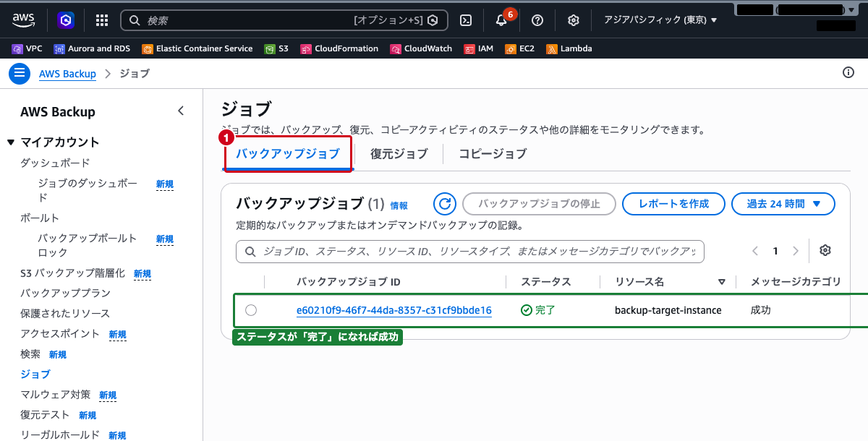Open the notifications bell
The image size is (868, 441).
(x=501, y=20)
